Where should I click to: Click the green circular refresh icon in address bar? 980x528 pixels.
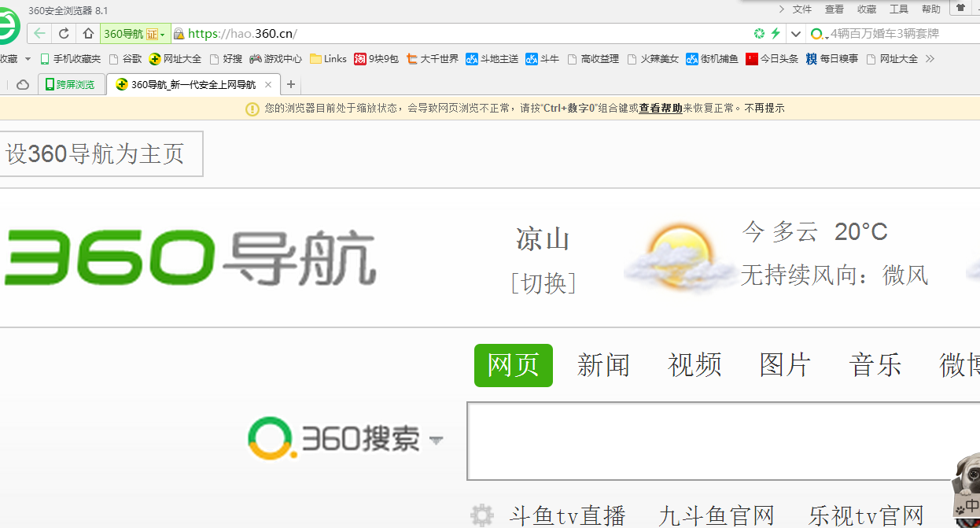759,34
